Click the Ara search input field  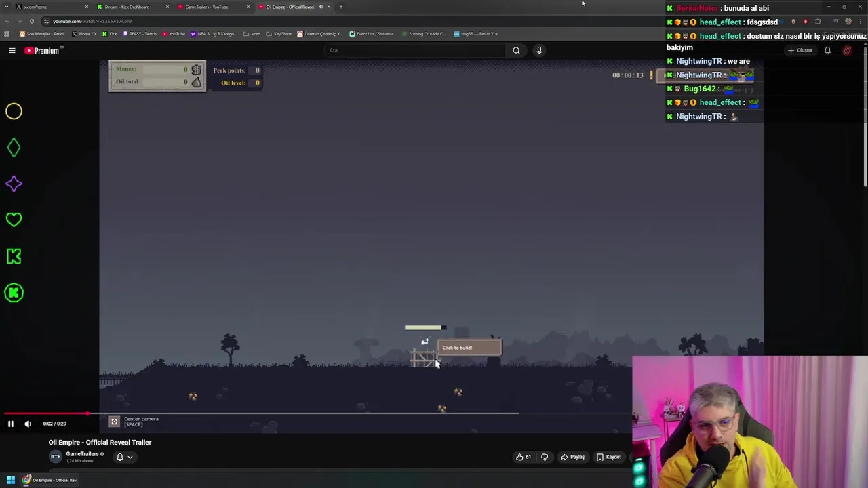click(x=415, y=50)
